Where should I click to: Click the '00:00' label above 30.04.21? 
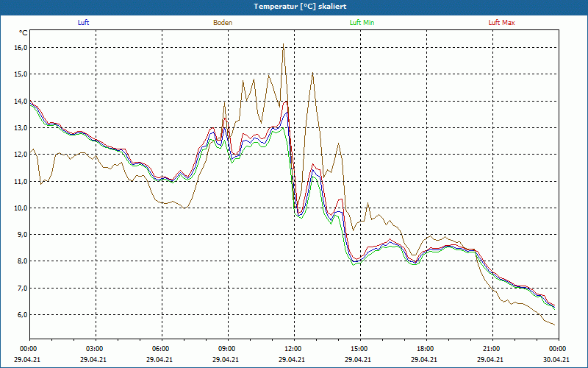click(559, 349)
